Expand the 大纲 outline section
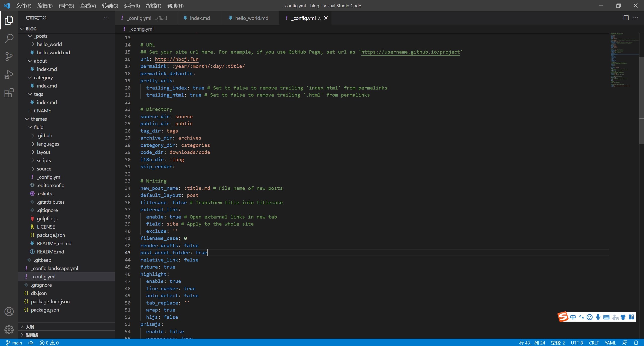644x346 pixels. (x=66, y=326)
